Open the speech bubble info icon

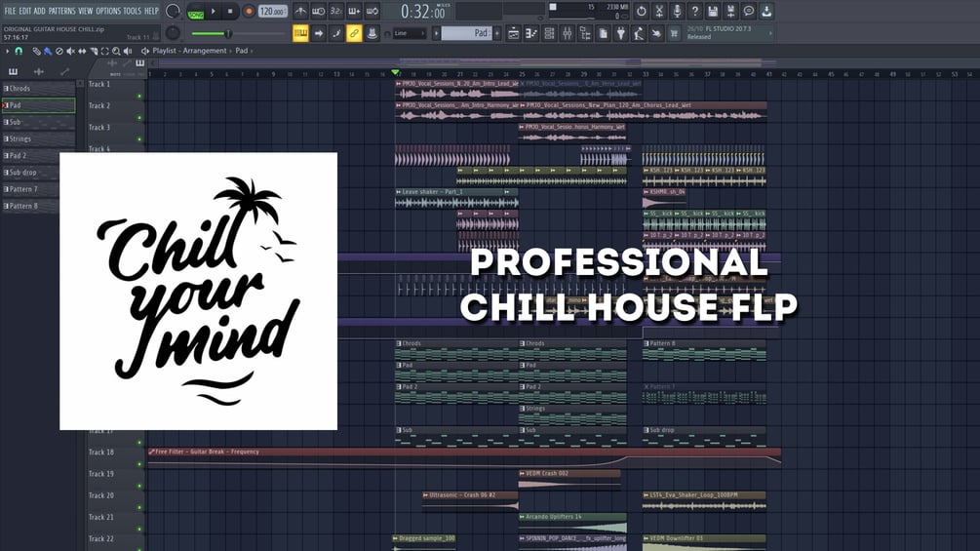click(748, 12)
